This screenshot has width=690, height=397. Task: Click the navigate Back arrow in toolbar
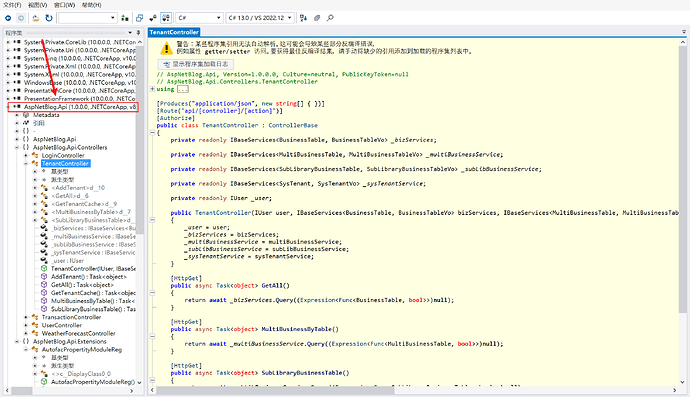click(x=8, y=18)
